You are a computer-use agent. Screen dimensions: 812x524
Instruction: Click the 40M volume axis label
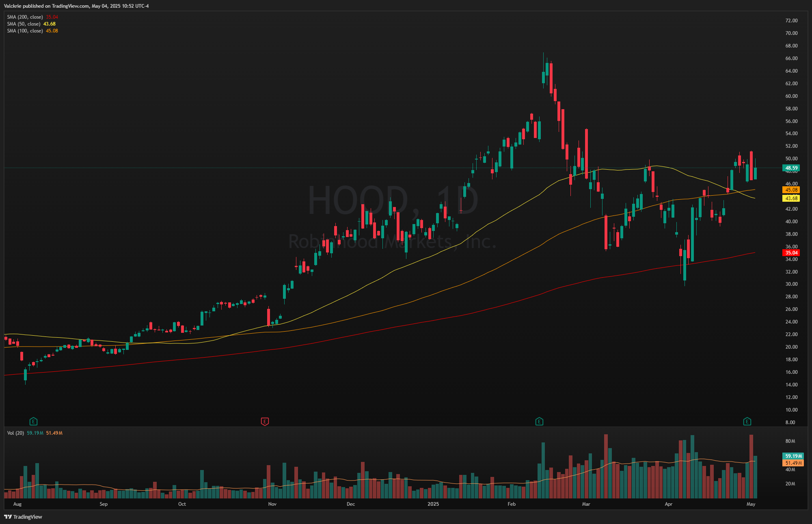tap(790, 470)
